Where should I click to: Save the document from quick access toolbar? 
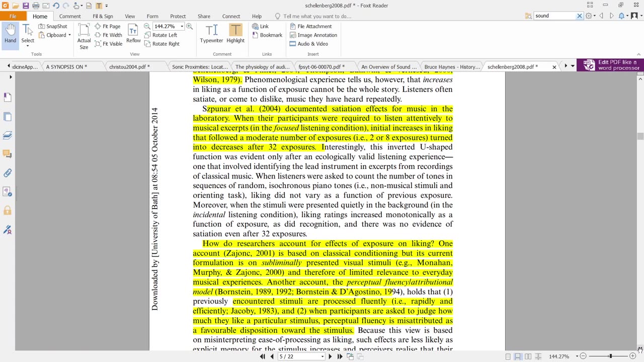click(x=26, y=6)
